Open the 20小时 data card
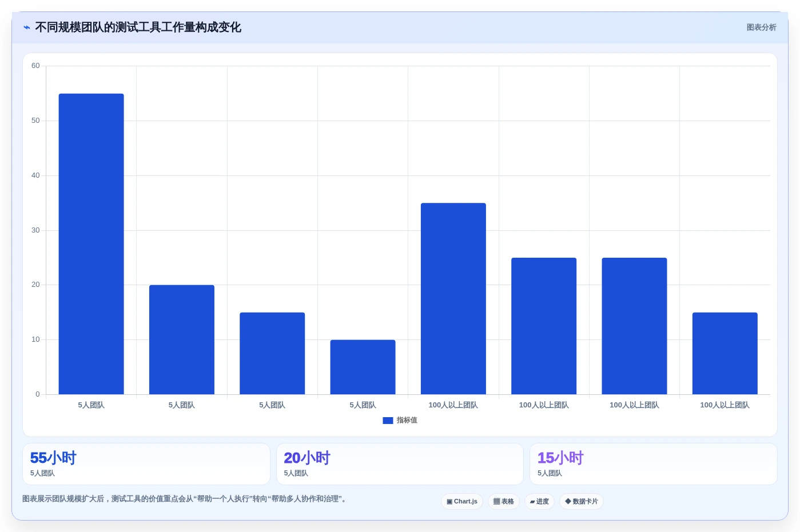 [x=400, y=464]
